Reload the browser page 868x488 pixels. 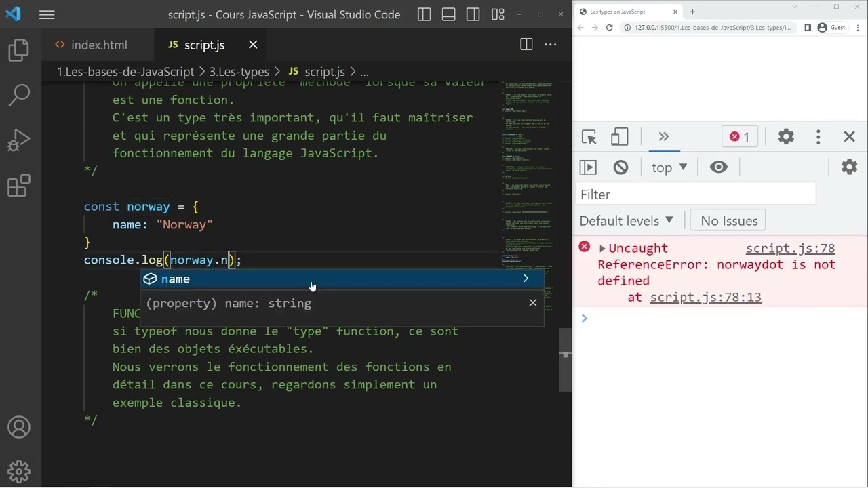coord(610,28)
